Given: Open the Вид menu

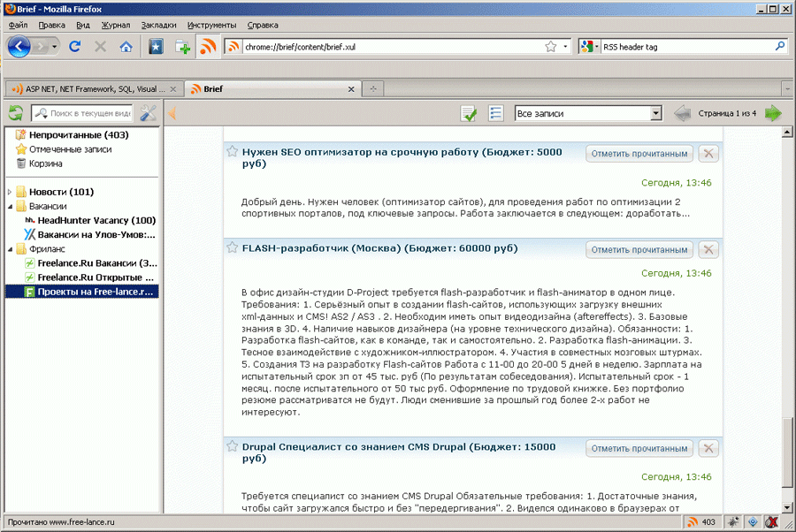Looking at the screenshot, I should [x=83, y=25].
